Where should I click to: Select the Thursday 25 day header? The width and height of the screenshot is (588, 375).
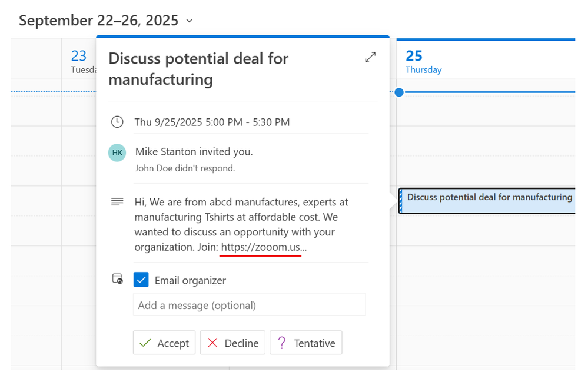[x=423, y=62]
